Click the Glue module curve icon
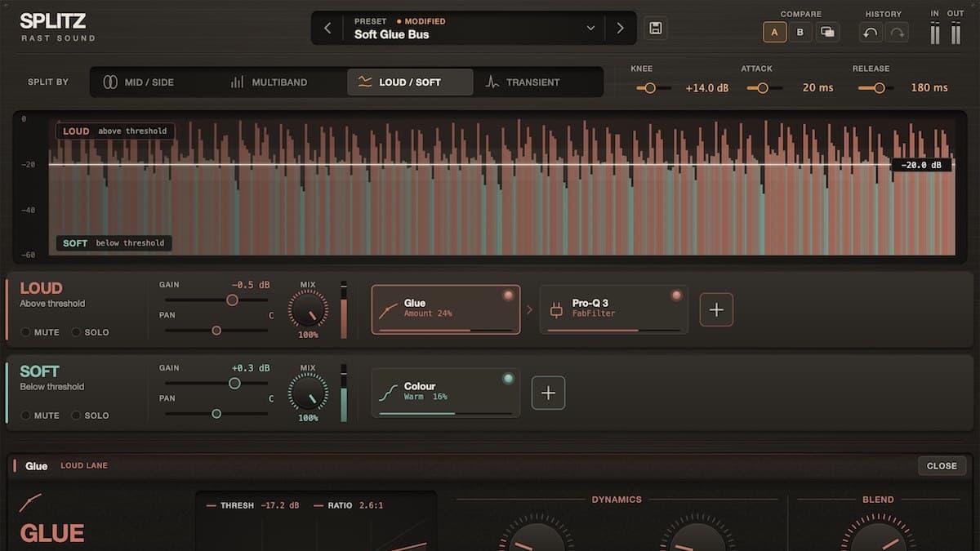 pos(389,309)
